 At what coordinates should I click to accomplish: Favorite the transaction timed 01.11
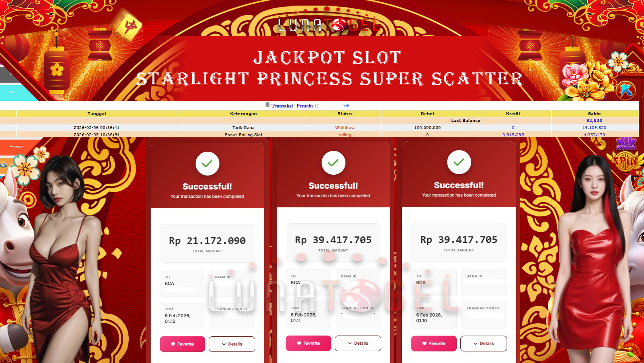(308, 343)
